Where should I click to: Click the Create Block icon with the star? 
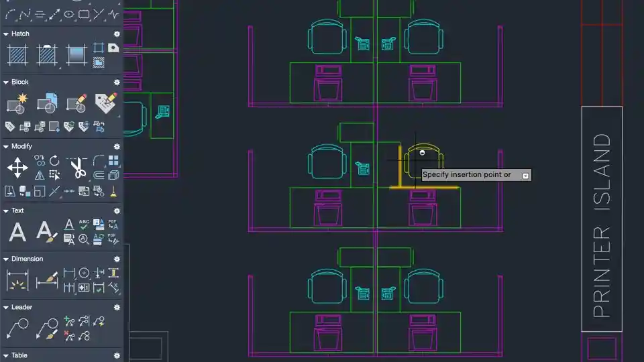coord(17,103)
